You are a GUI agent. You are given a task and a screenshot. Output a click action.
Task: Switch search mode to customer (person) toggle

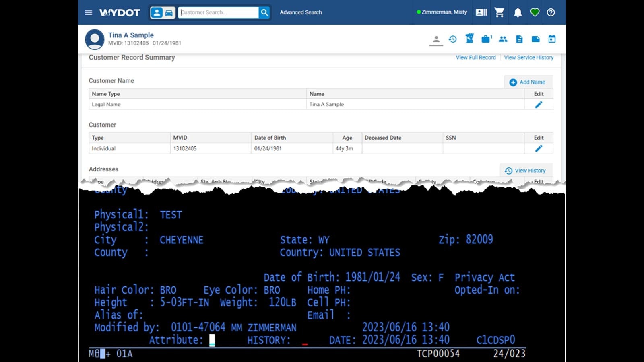click(x=157, y=12)
